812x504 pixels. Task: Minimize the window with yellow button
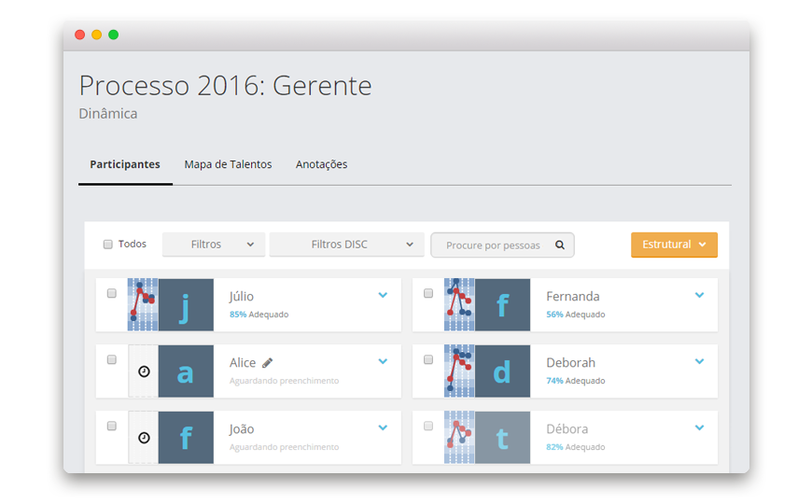pos(96,35)
